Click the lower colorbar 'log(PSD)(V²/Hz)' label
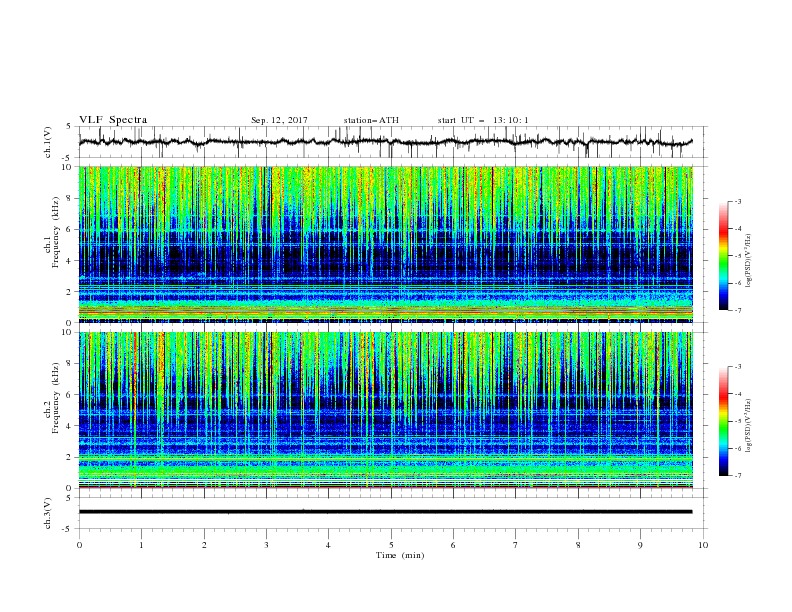 pyautogui.click(x=749, y=426)
